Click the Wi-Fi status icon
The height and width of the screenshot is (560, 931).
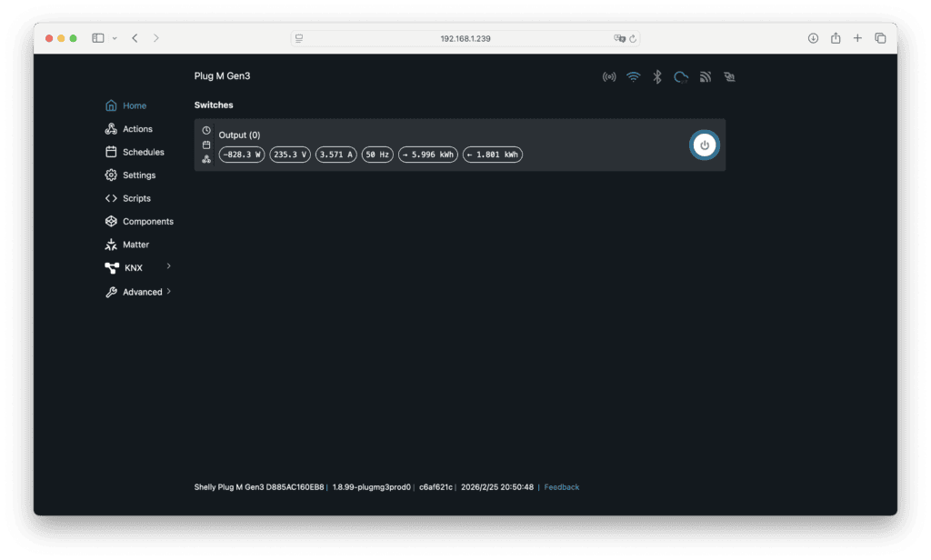(x=633, y=77)
